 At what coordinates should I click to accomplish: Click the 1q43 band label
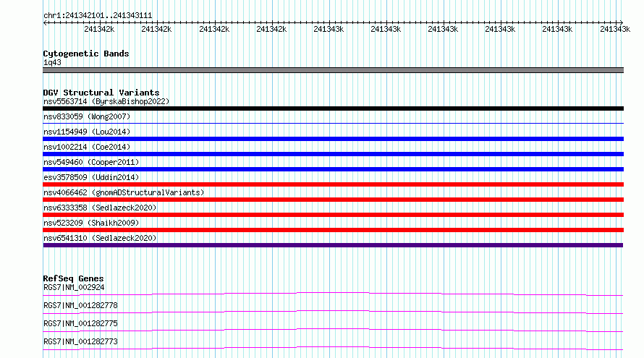coord(52,62)
